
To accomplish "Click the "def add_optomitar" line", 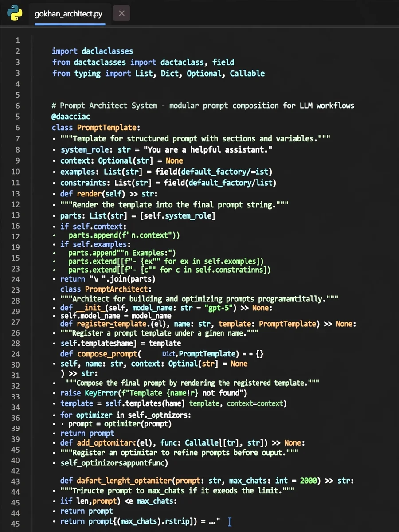I will (x=182, y=442).
